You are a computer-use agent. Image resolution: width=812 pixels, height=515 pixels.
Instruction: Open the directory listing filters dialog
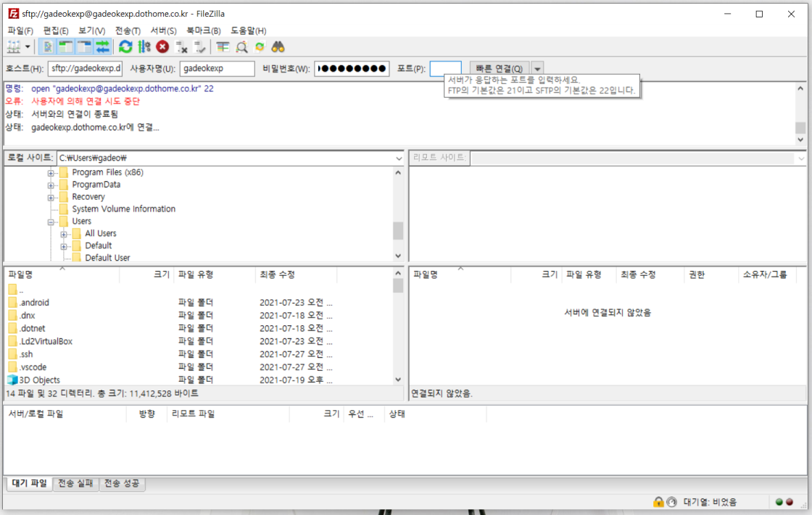tap(223, 47)
